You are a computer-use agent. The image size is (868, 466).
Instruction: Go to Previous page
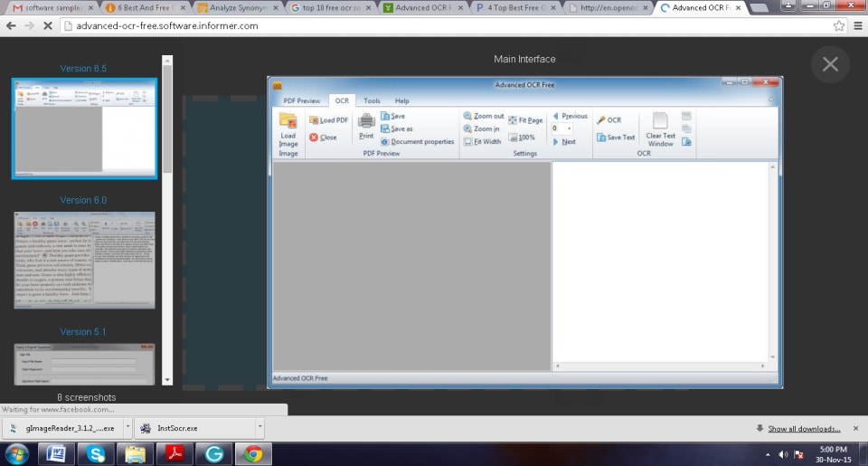tap(570, 116)
